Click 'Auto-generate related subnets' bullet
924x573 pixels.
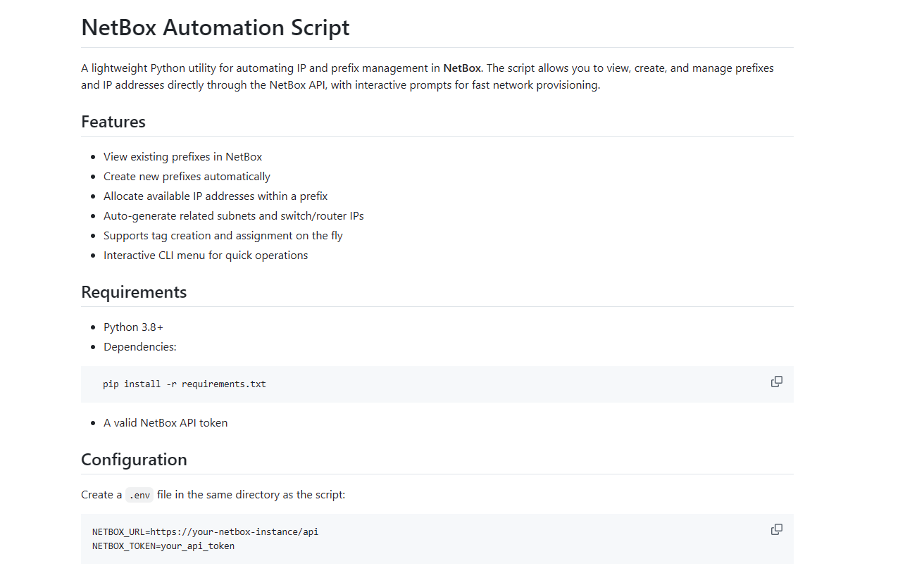[234, 216]
